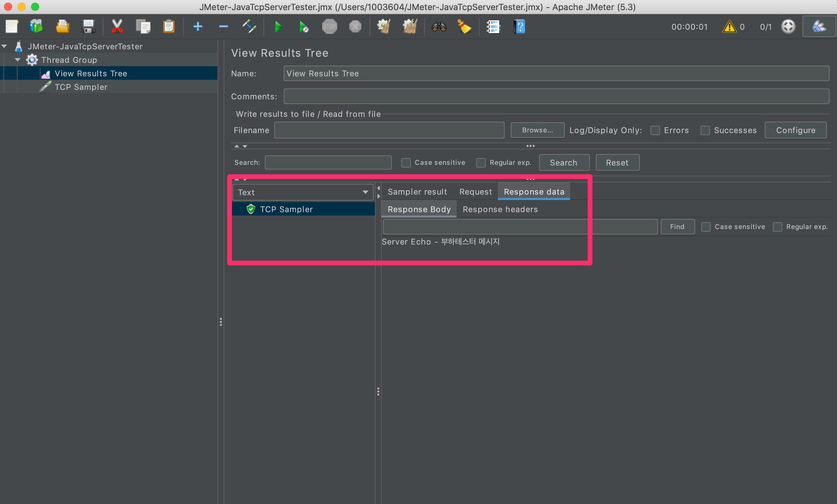Image resolution: width=837 pixels, height=504 pixels.
Task: Stop the test with STOP icon
Action: point(329,26)
